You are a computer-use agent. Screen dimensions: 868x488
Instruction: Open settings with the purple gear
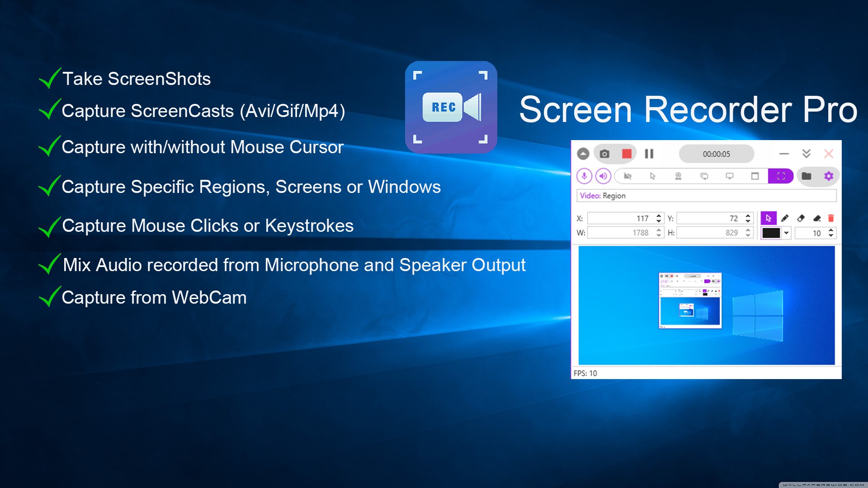[829, 176]
